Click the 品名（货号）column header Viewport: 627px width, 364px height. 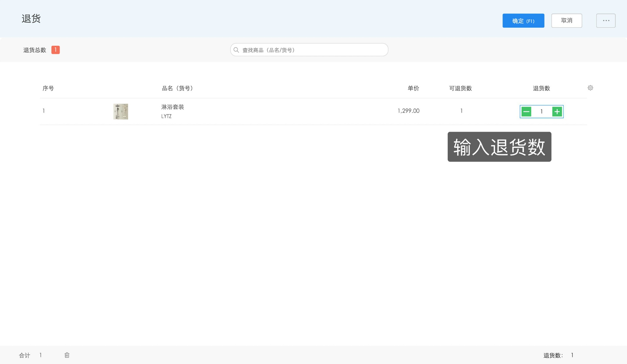click(177, 88)
